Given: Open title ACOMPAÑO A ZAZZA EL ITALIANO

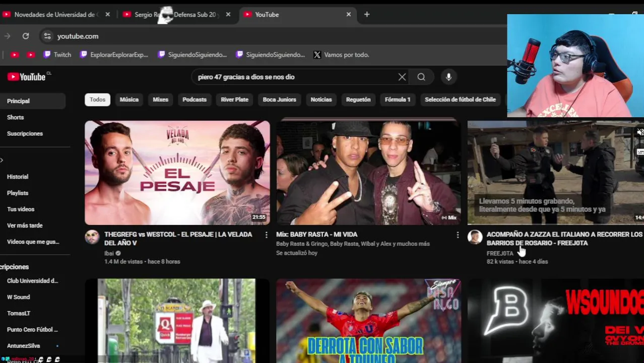Looking at the screenshot, I should [x=564, y=238].
